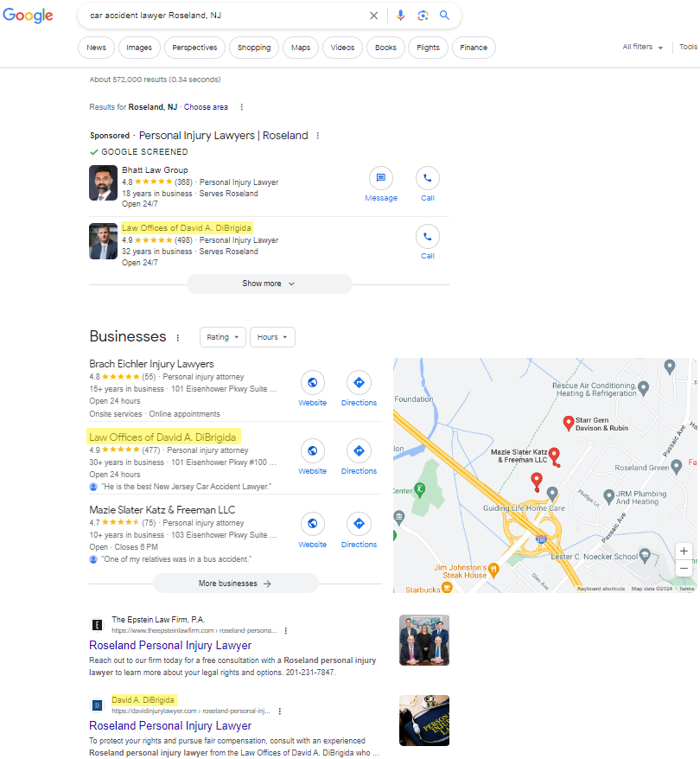Screen dimensions: 700x759
Task: Click More businesses button
Action: (236, 584)
